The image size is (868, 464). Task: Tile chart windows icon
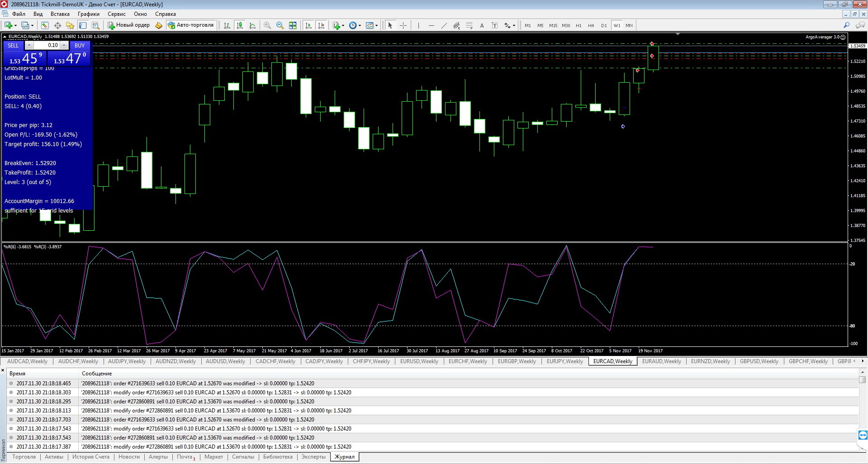[293, 25]
